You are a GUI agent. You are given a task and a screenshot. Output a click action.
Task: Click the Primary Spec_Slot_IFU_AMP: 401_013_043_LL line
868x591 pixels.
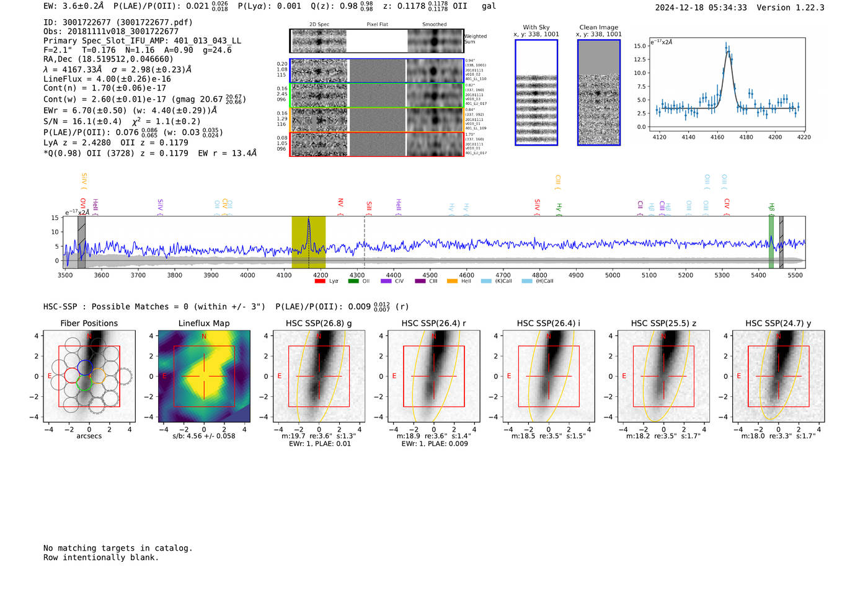click(143, 41)
